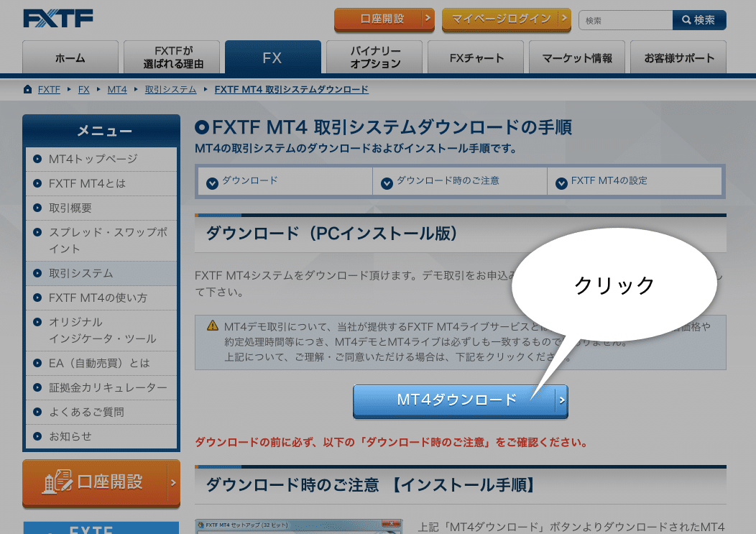756x534 pixels.
Task: Click the FXTF MT4 セットアップ screenshot thumbnail
Action: click(x=298, y=526)
